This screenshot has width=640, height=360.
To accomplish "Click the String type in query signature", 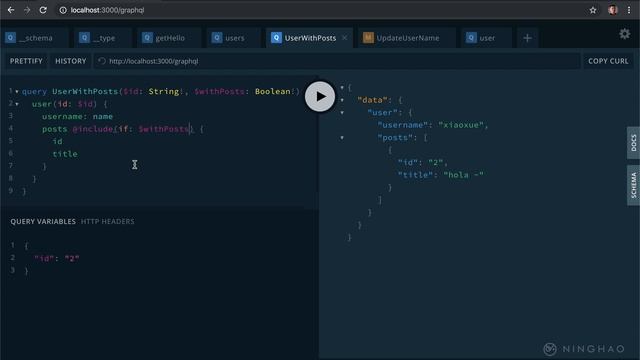I will [164, 91].
